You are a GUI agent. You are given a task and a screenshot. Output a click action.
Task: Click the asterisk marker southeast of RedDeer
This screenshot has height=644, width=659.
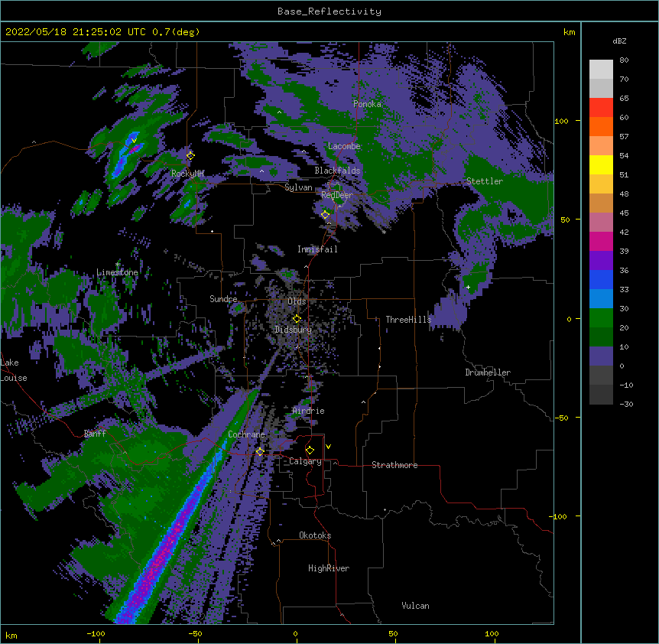(384, 232)
